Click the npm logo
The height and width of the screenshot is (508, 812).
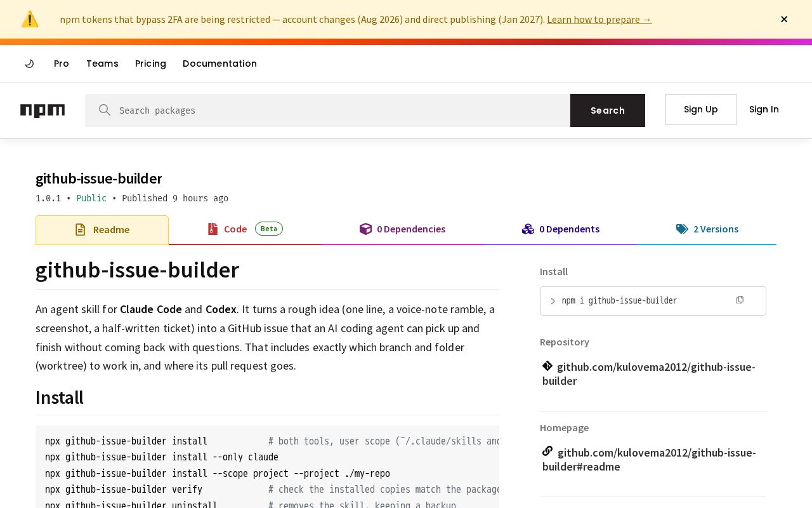point(43,110)
